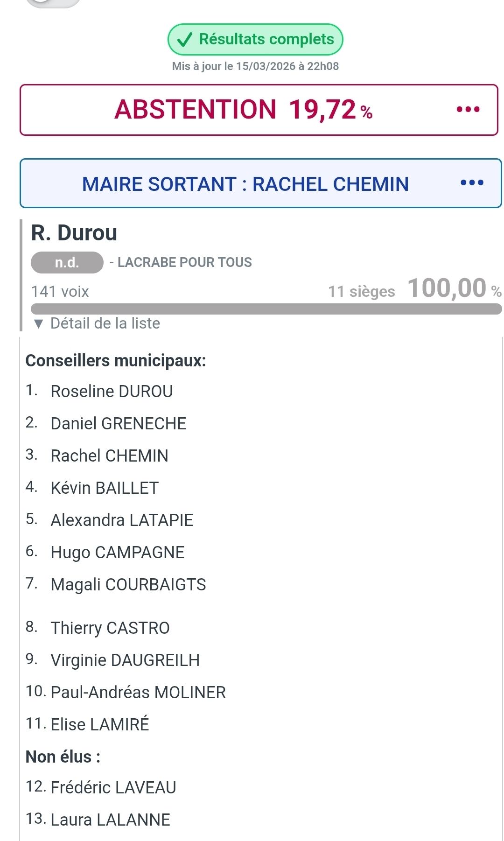Screen dimensions: 504x841
Task: Click the LACRABE POUR TOUS list name
Action: (x=184, y=262)
